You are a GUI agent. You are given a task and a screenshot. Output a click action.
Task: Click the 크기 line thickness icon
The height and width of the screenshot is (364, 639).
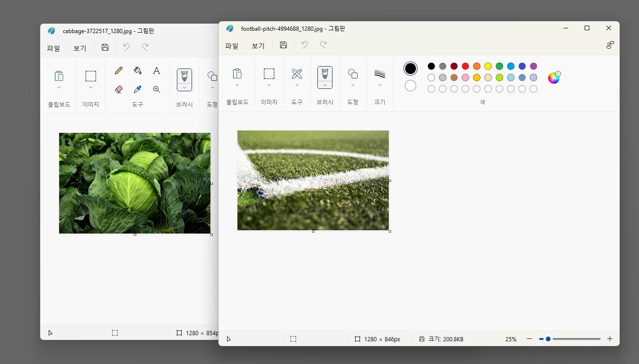[380, 74]
